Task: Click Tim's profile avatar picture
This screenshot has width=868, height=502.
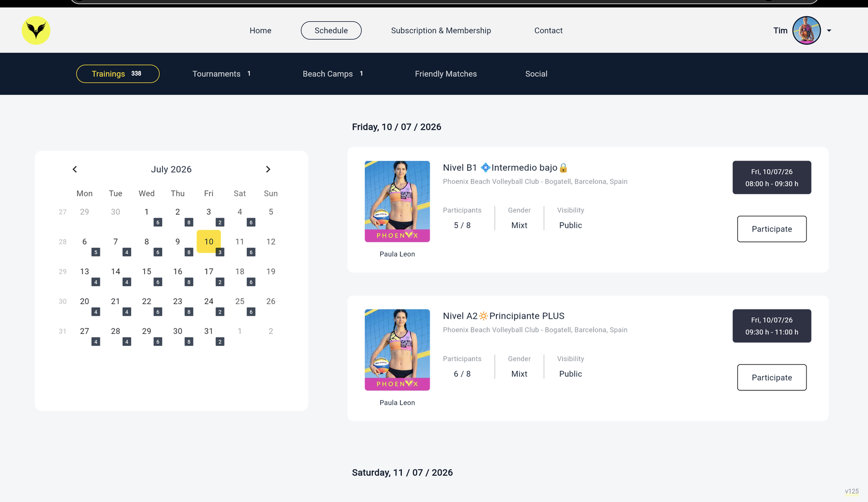Action: (806, 30)
